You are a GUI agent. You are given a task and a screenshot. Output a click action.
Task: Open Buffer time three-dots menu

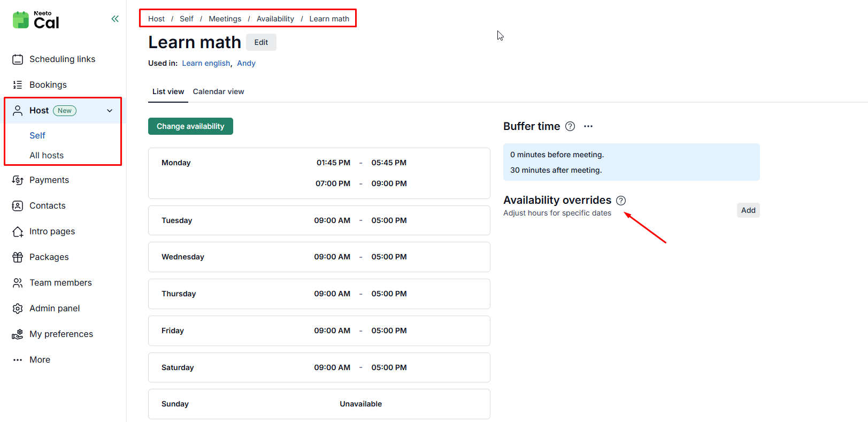(588, 126)
